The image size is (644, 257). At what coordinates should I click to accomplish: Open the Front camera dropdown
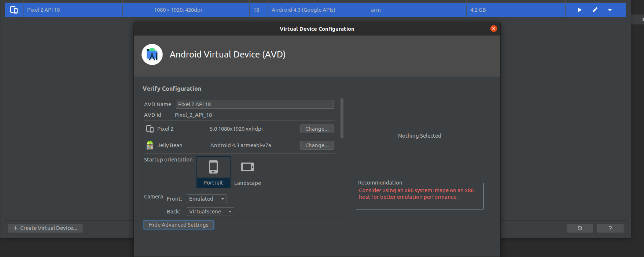207,199
